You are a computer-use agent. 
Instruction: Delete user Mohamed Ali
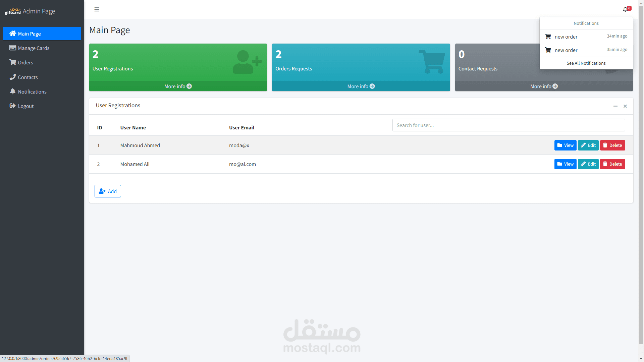[x=612, y=164]
